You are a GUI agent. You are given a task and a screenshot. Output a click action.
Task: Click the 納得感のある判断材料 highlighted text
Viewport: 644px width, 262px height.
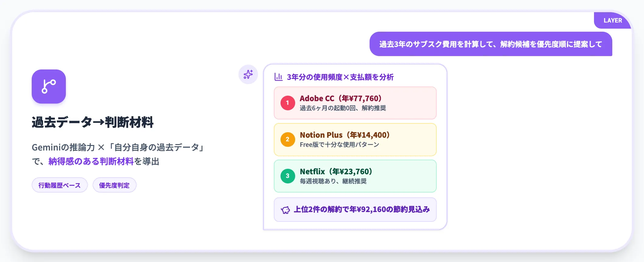[x=91, y=161]
